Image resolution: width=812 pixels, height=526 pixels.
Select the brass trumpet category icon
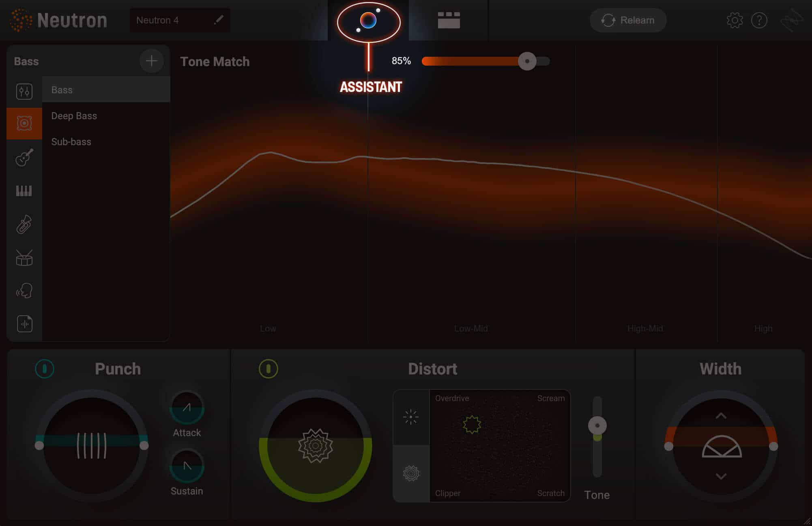24,225
